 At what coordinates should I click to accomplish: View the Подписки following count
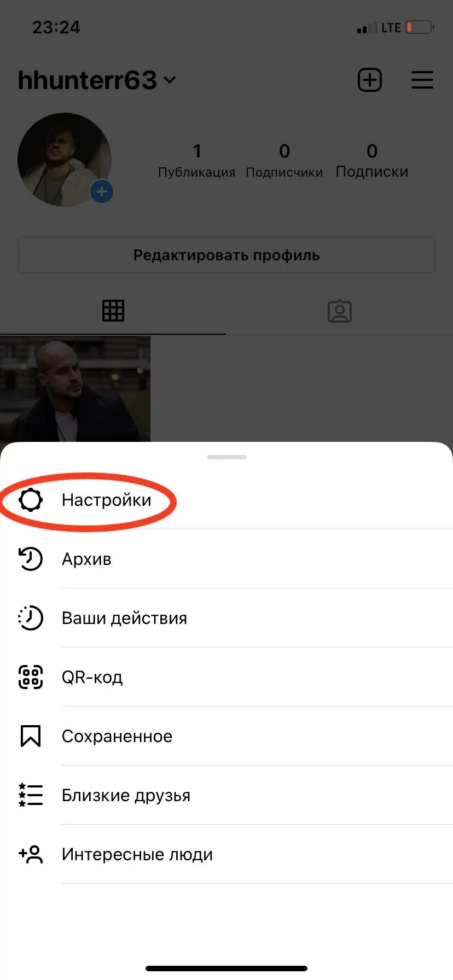coord(372,160)
